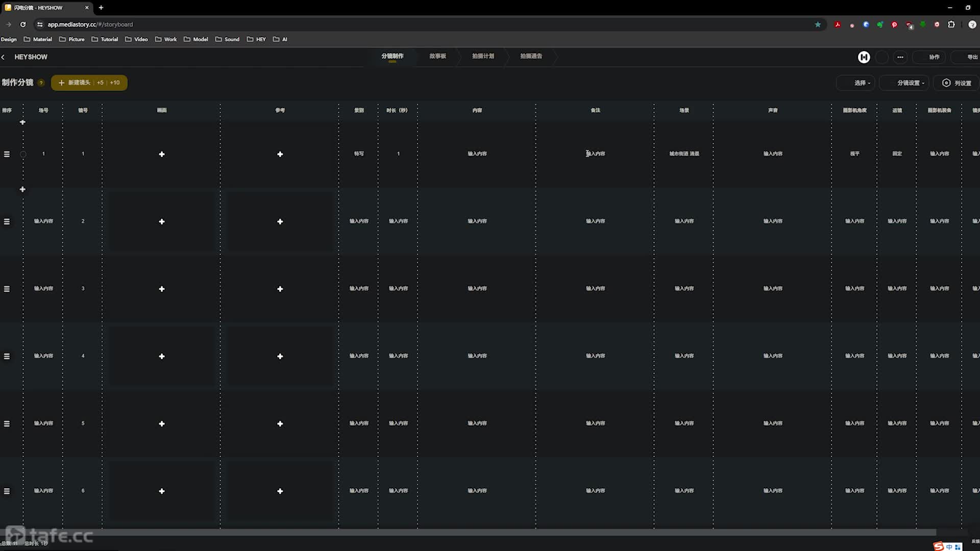Open the Sound bookmarks folder
980x551 pixels.
tap(227, 39)
